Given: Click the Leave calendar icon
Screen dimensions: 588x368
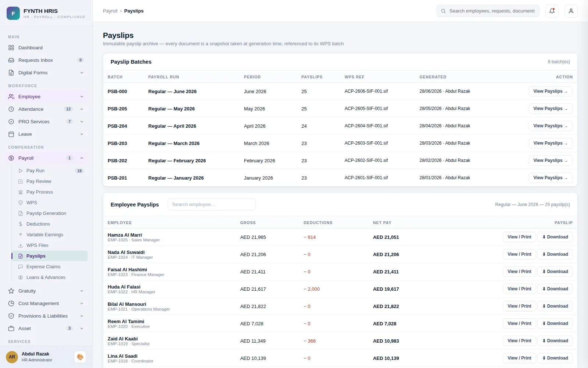Looking at the screenshot, I should tap(11, 134).
